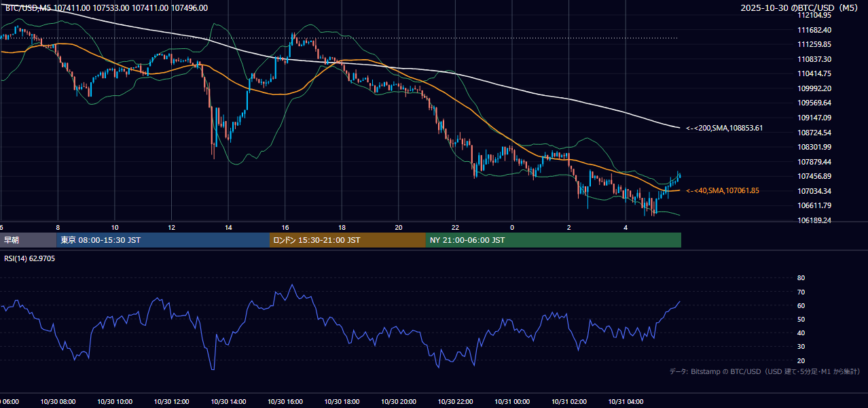Click hour 20 on price chart time axis
Image resolution: width=868 pixels, height=408 pixels.
[399, 227]
